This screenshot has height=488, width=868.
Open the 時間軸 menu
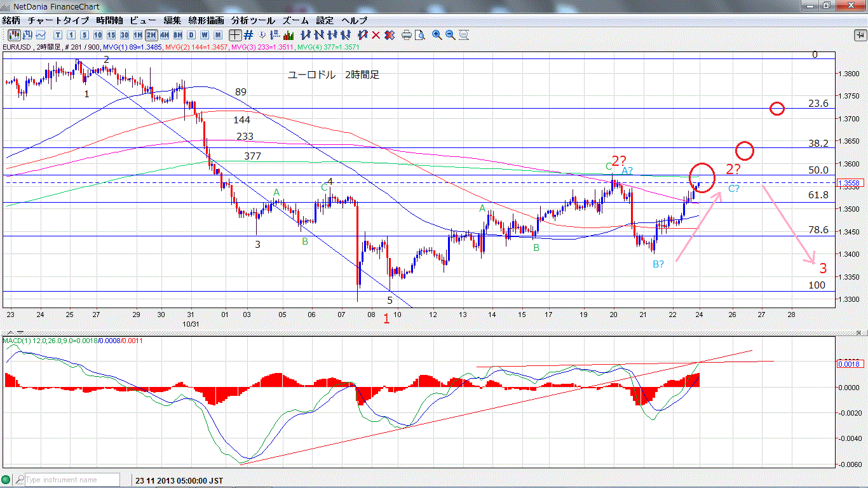coord(110,20)
